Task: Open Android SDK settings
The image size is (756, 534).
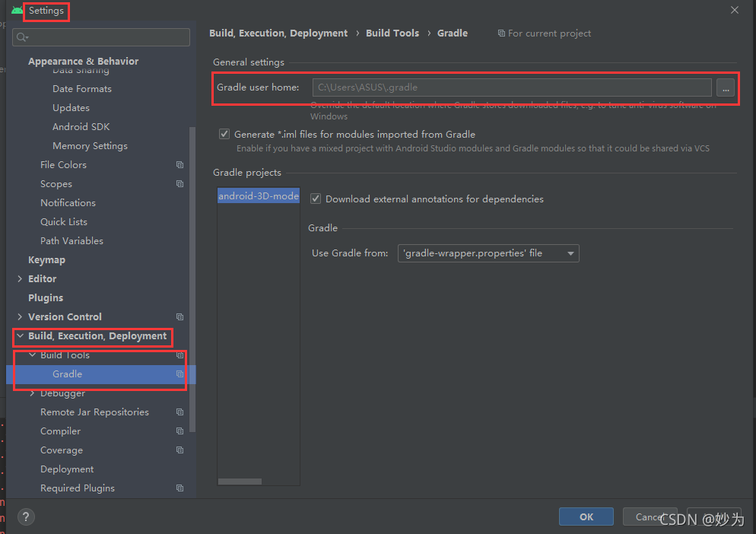Action: pyautogui.click(x=81, y=127)
